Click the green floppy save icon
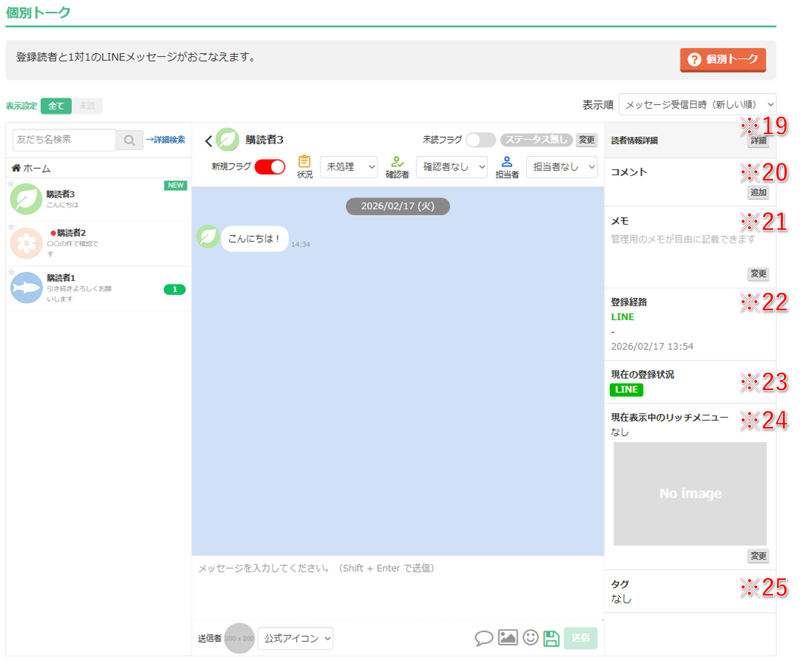The height and width of the screenshot is (672, 810). tap(551, 638)
